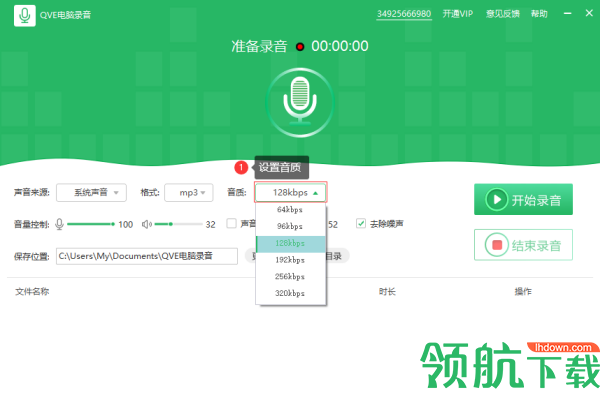This screenshot has width=600, height=395.
Task: Click the 操作 column header
Action: [x=523, y=292]
